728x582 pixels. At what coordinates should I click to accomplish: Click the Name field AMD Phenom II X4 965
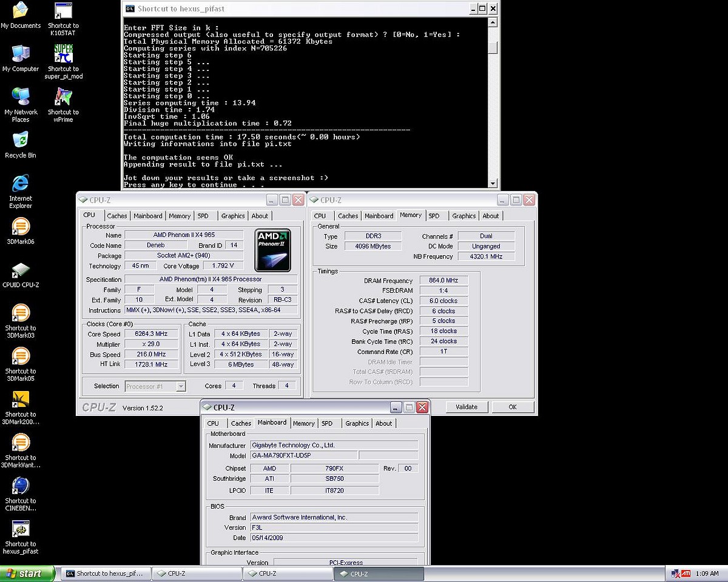[x=184, y=235]
